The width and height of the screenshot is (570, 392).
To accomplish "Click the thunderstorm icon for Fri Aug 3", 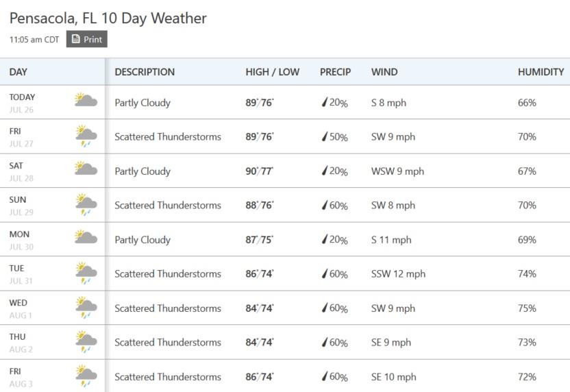I will (86, 376).
